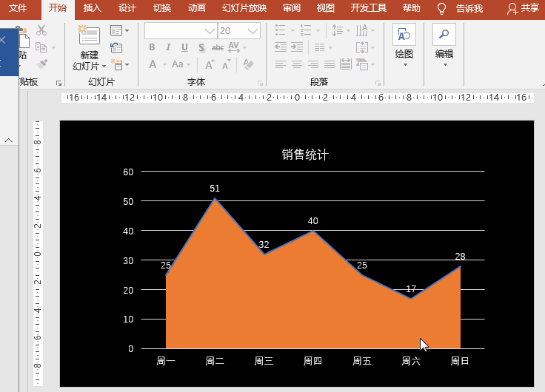
Task: Open the slide Layout icon
Action: coord(116,30)
